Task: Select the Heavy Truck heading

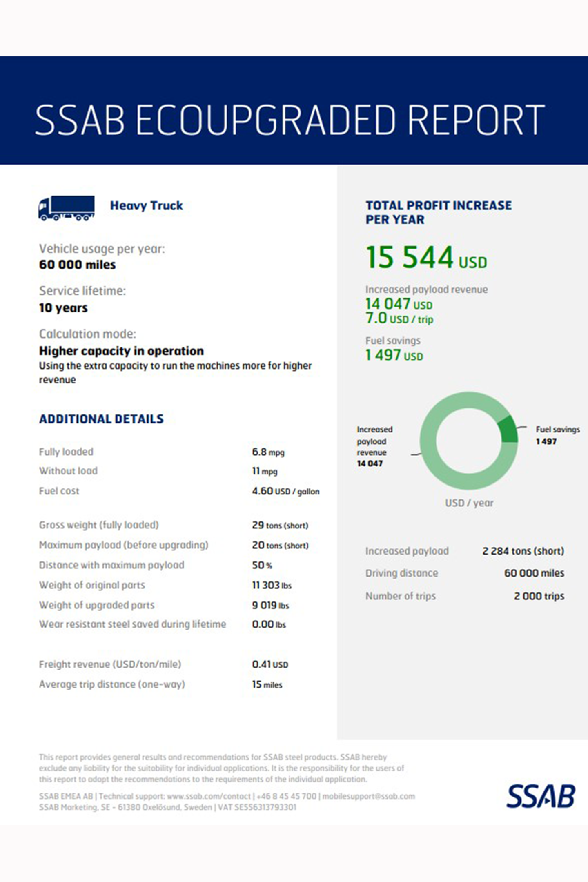Action: click(x=147, y=205)
